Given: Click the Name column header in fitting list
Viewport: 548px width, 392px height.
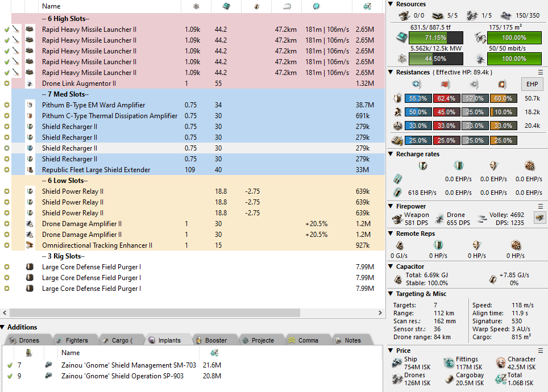Looking at the screenshot, I should click(x=51, y=6).
